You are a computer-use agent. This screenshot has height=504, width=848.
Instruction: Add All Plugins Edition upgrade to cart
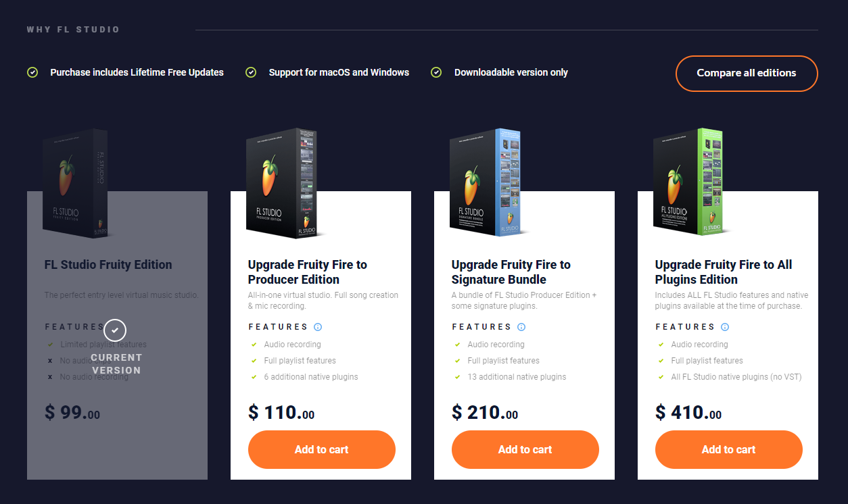[728, 449]
